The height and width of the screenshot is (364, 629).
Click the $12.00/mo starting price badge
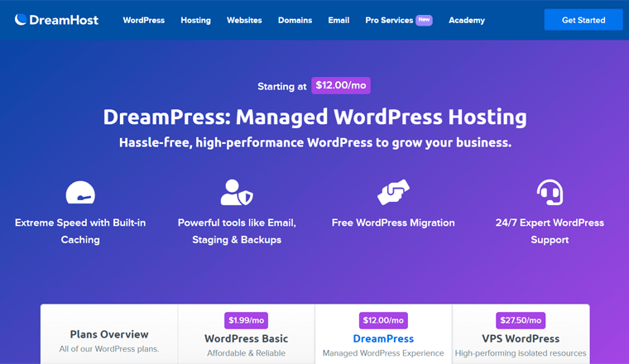click(x=341, y=86)
